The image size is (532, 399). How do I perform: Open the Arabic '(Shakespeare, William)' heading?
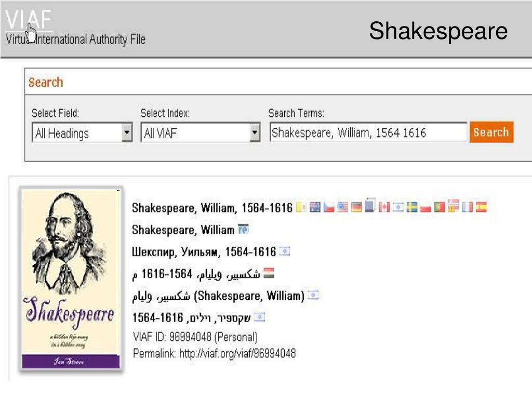tap(218, 296)
